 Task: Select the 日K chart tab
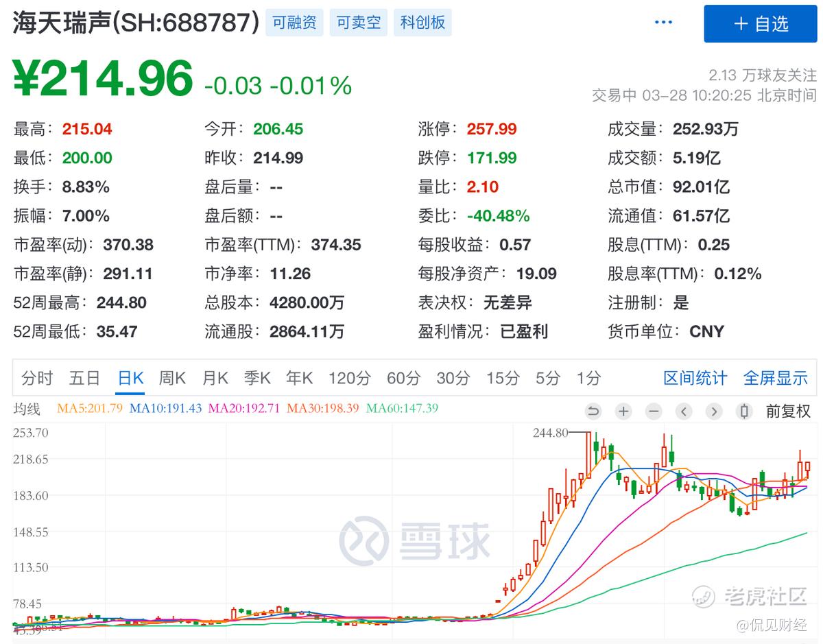[130, 378]
